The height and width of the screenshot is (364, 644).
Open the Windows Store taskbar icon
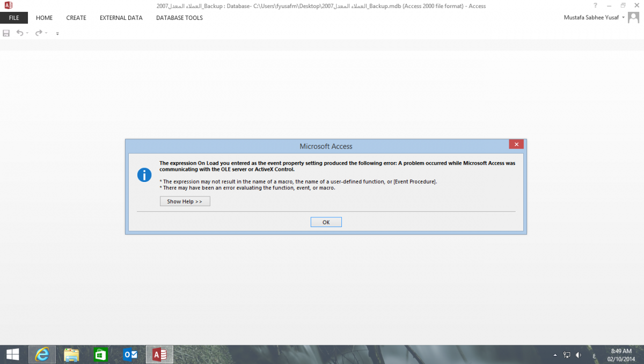click(101, 354)
